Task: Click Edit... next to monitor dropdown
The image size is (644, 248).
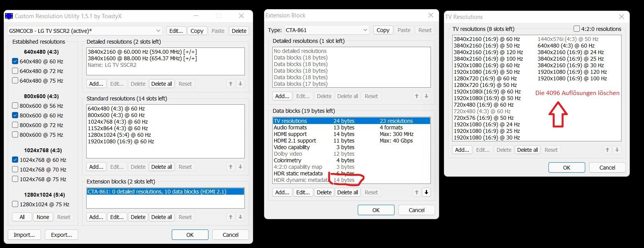Action: pos(176,31)
